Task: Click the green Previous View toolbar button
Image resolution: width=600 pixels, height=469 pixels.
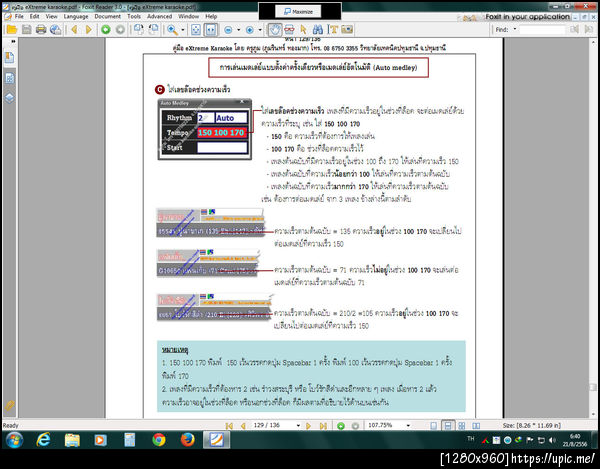Action: point(106,29)
